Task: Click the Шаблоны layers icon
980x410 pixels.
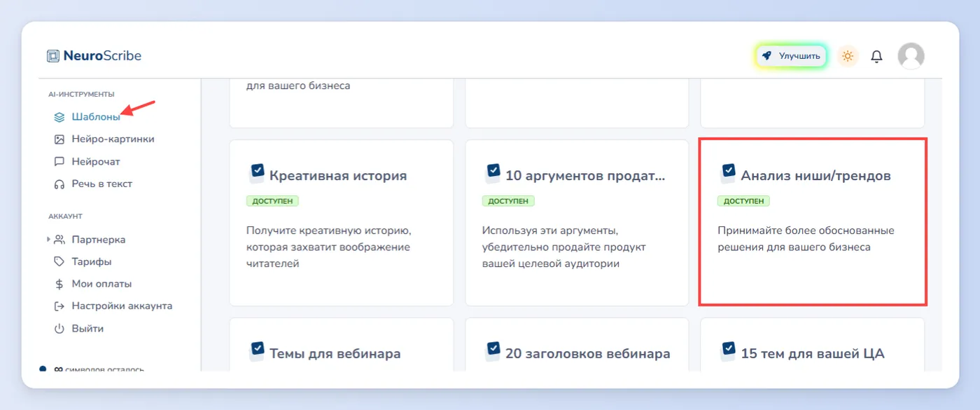Action: (59, 117)
